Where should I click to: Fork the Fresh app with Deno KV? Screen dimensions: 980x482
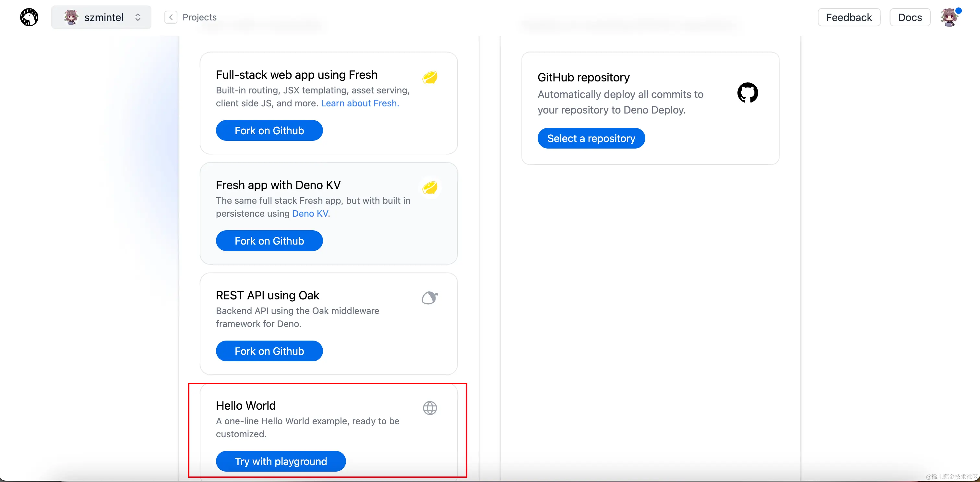pyautogui.click(x=269, y=241)
